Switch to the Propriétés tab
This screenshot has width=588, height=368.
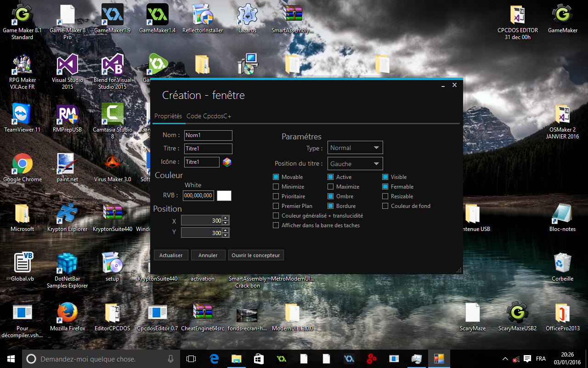[168, 116]
